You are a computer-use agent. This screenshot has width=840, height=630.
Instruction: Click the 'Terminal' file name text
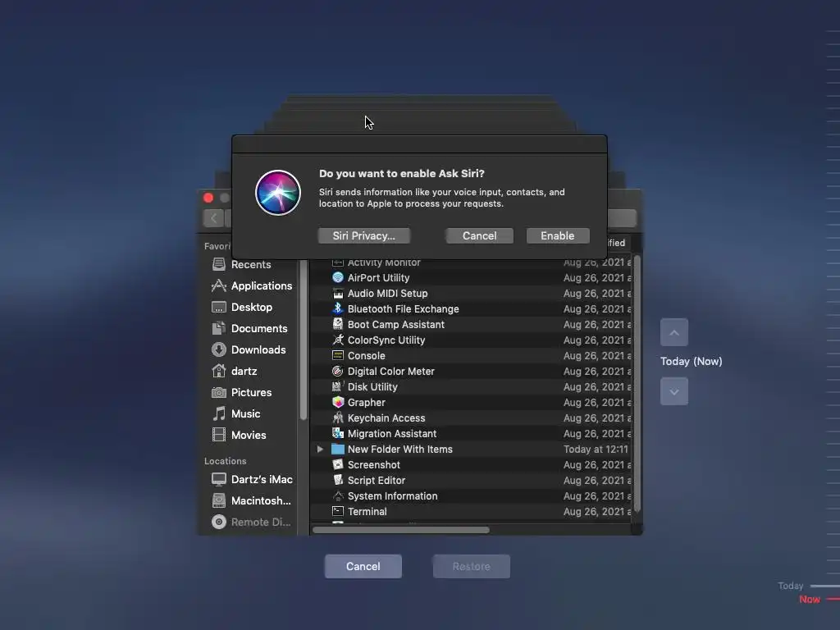coord(367,512)
